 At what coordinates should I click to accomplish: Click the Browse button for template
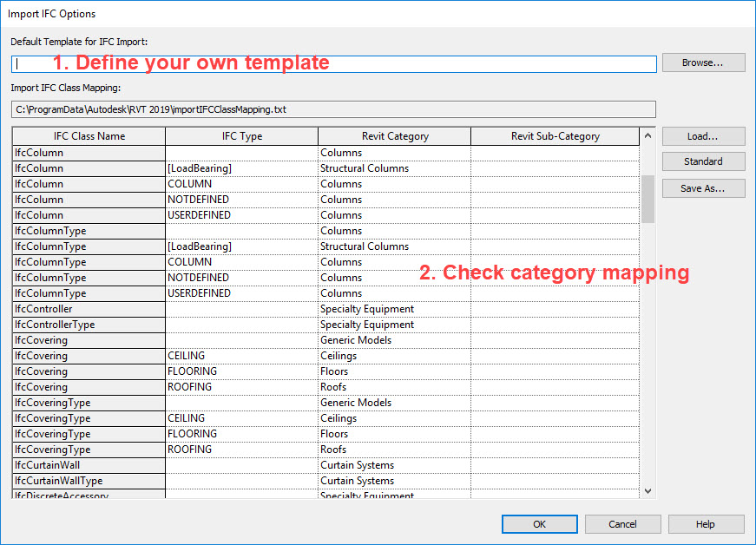pos(703,62)
